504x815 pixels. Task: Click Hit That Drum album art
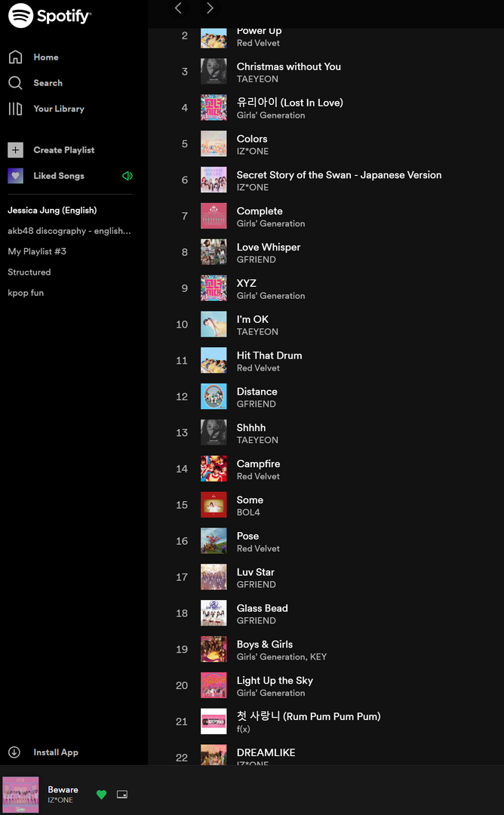pos(214,360)
